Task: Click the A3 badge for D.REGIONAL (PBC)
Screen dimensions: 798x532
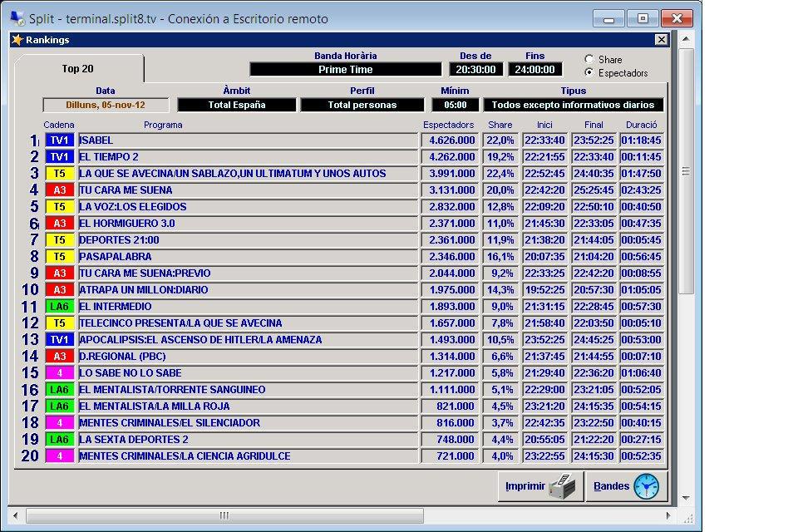Action: [x=60, y=357]
